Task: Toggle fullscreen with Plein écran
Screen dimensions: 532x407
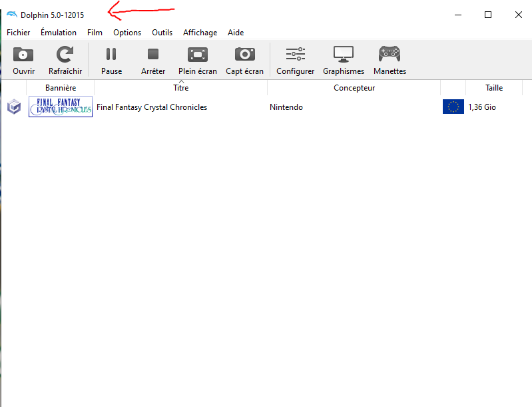Action: coord(198,61)
